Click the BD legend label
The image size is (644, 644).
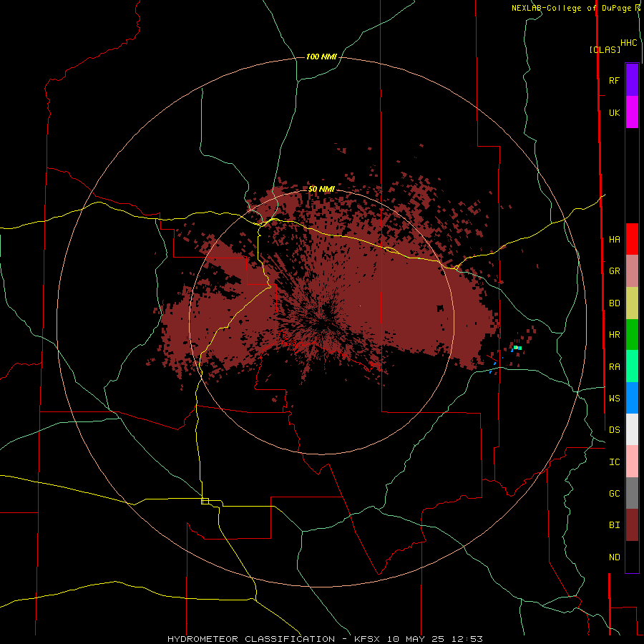[x=614, y=303]
